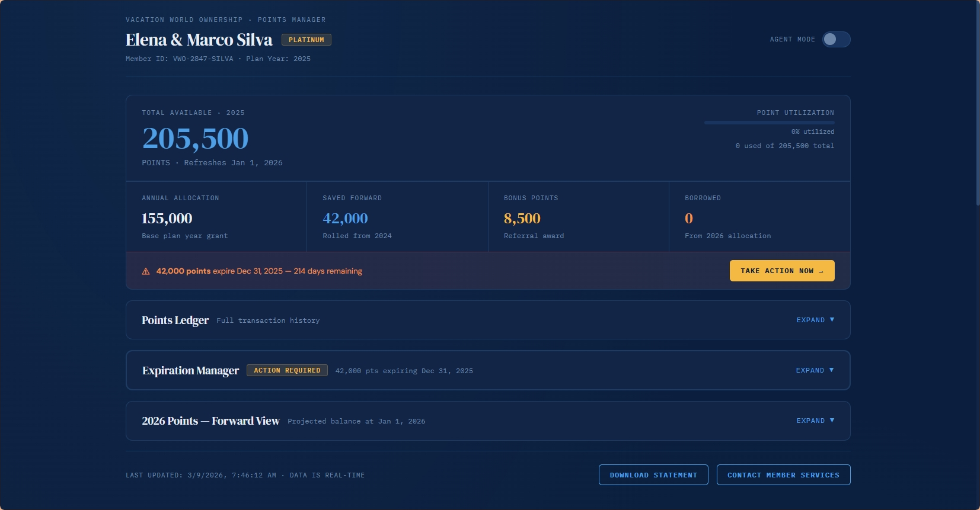Click the orange expiration warning triangle icon
Viewport: 980px width, 510px height.
(146, 271)
